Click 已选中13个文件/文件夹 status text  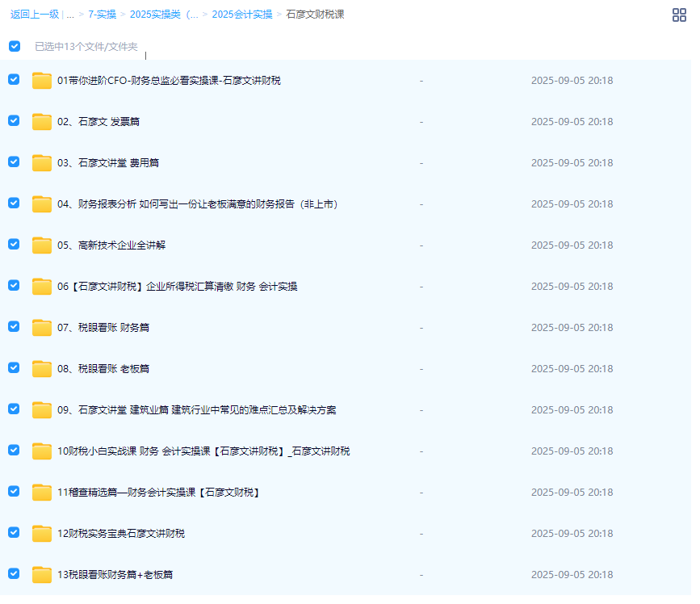tap(86, 46)
